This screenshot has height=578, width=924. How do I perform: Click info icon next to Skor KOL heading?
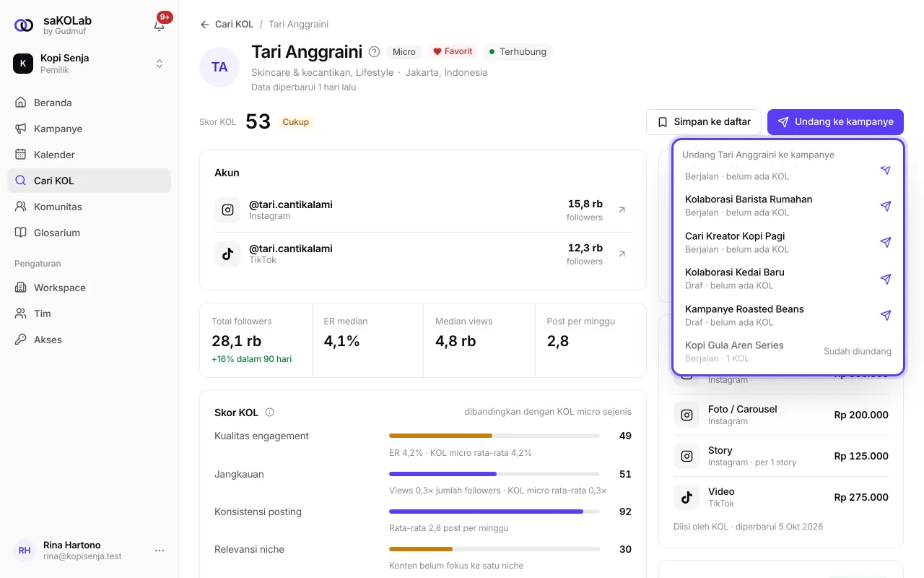(x=270, y=413)
